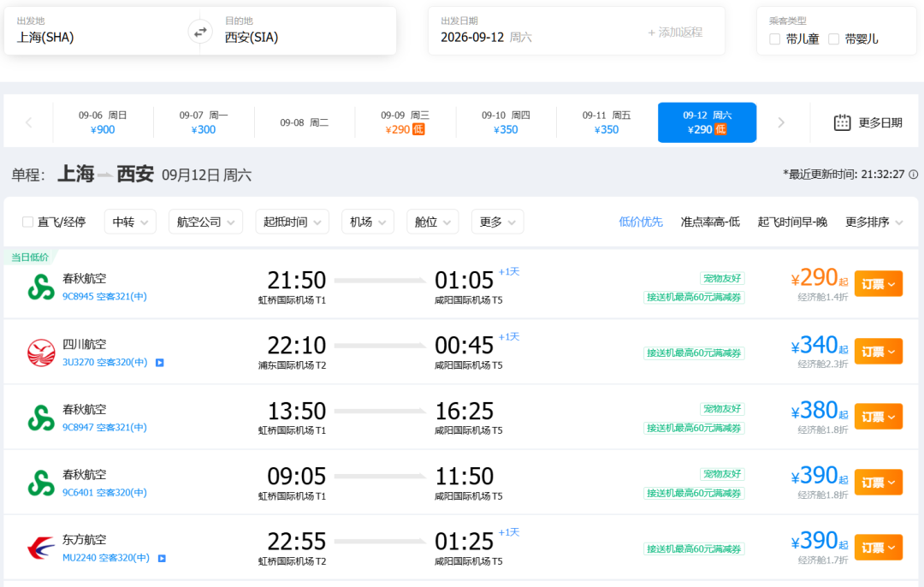Swap departure and destination cities icon
Image resolution: width=924 pixels, height=587 pixels.
point(200,32)
